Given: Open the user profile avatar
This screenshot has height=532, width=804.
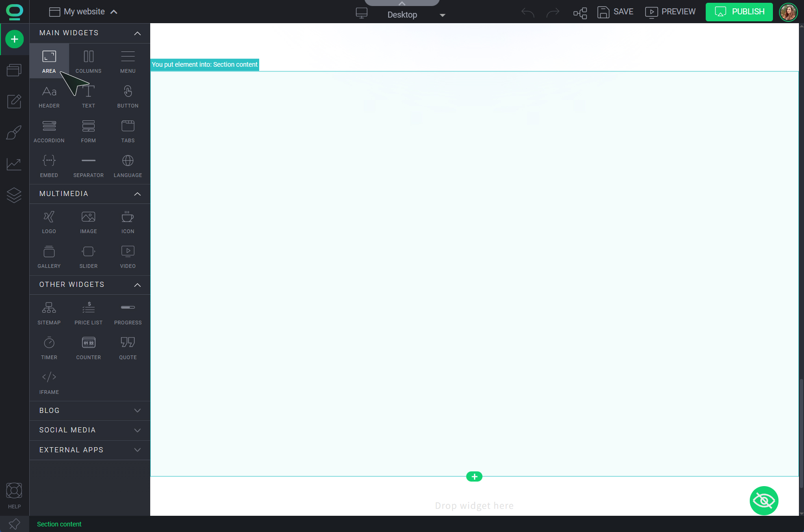Looking at the screenshot, I should pyautogui.click(x=788, y=12).
